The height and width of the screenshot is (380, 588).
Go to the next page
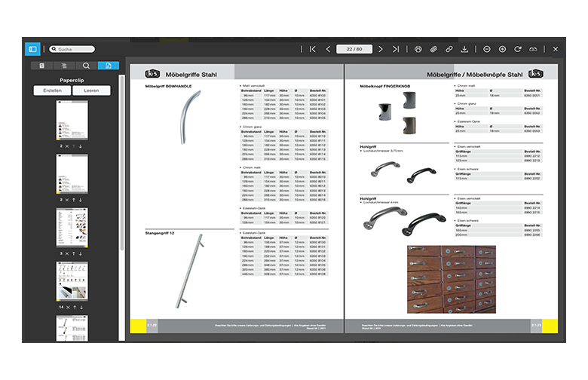point(381,49)
